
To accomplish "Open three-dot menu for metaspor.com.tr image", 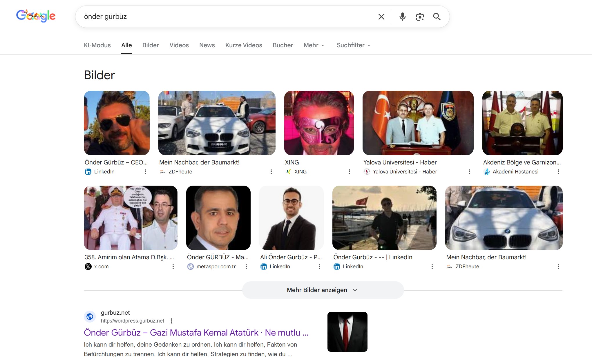I will click(x=246, y=267).
